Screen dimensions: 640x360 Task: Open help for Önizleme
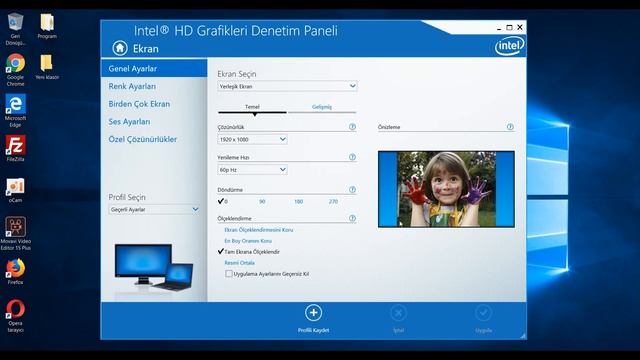510,127
